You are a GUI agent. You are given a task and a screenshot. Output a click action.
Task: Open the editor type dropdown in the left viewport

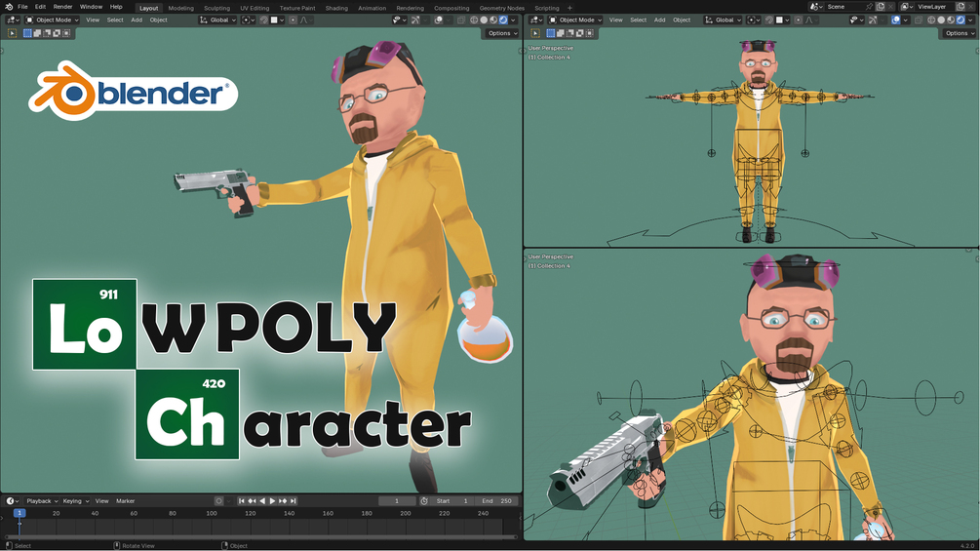tap(13, 20)
